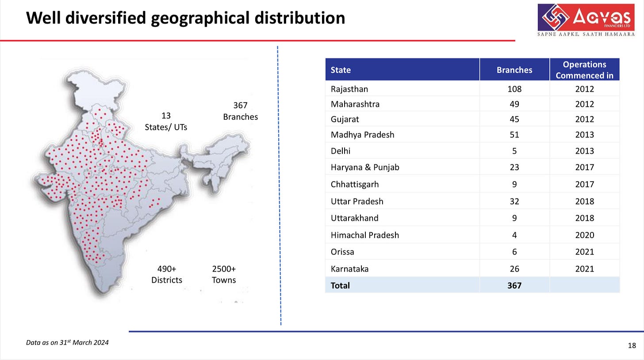
Task: Click Haryana & Punjab's branch count 23
Action: click(514, 167)
